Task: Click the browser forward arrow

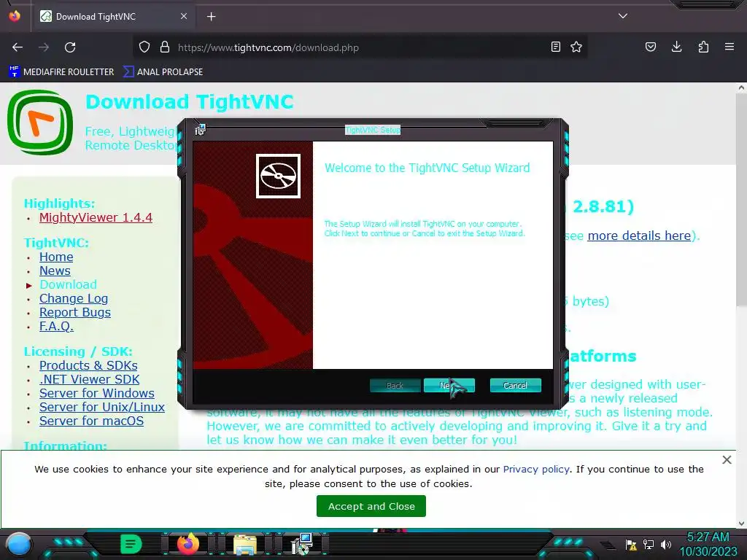Action: [44, 47]
